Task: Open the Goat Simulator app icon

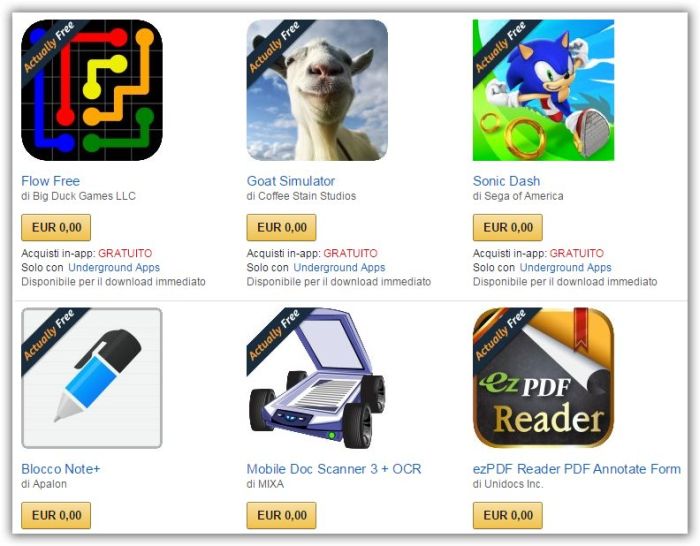Action: pyautogui.click(x=317, y=90)
